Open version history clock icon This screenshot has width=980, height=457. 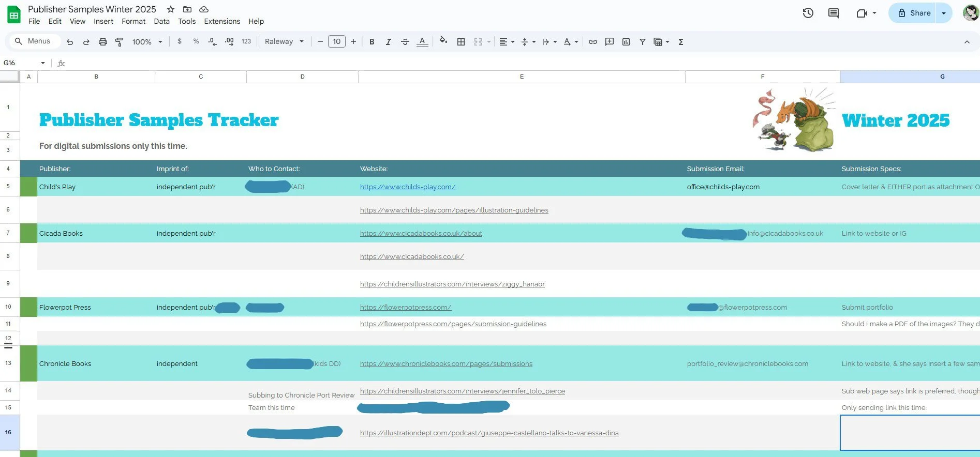[808, 13]
